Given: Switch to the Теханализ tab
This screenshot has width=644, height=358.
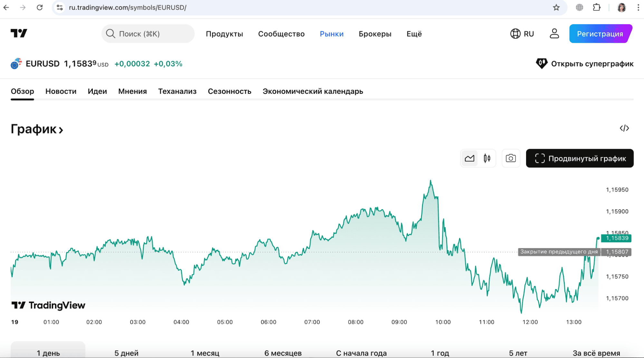Looking at the screenshot, I should [x=177, y=91].
